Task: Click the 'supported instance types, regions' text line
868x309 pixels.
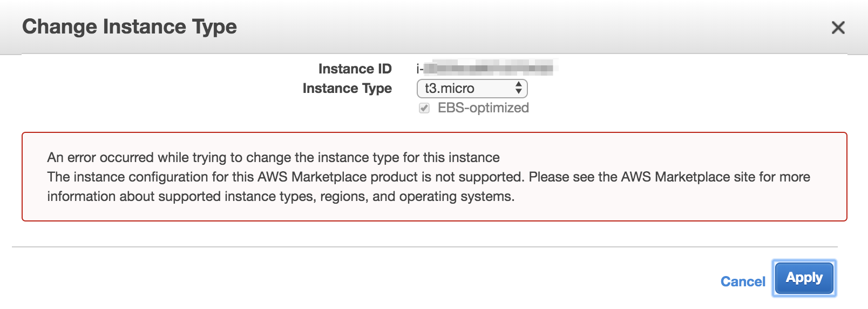Action: tap(281, 197)
